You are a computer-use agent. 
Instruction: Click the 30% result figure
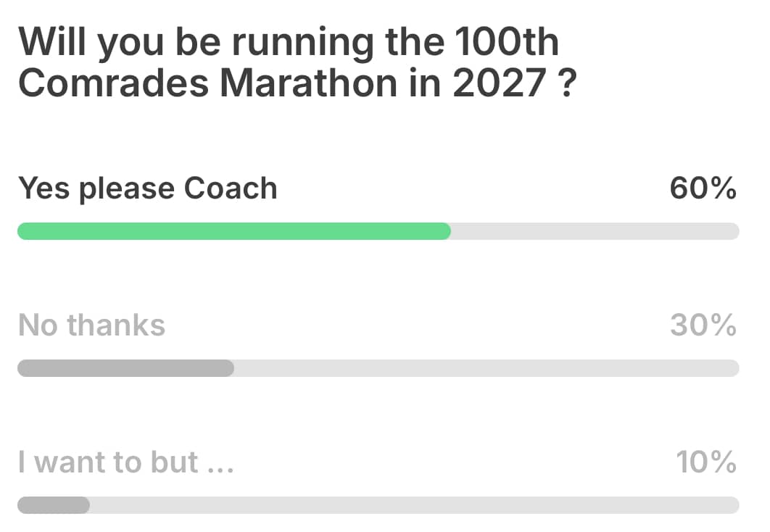pyautogui.click(x=703, y=325)
